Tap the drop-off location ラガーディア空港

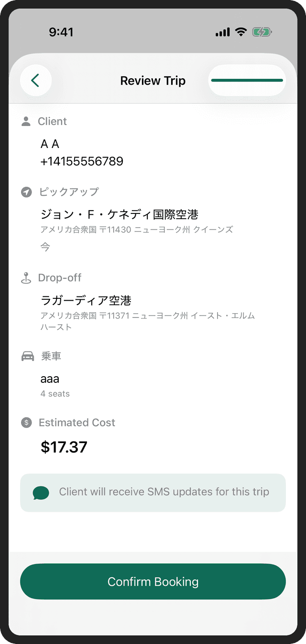coord(87,300)
